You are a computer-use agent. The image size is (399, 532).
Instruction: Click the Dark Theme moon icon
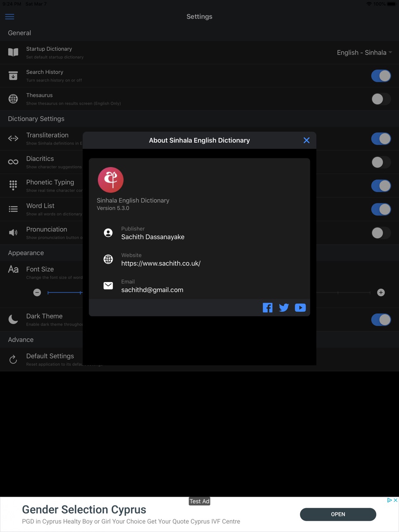(13, 319)
